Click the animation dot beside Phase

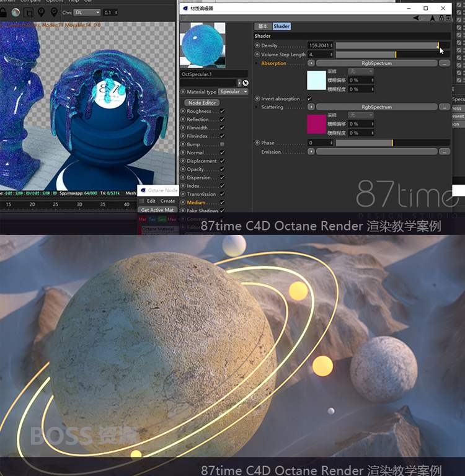pyautogui.click(x=257, y=143)
